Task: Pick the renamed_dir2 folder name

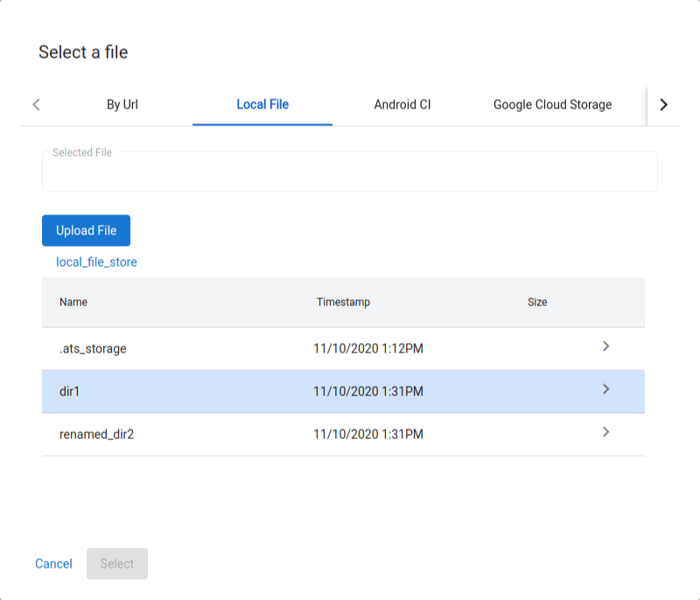Action: point(96,435)
